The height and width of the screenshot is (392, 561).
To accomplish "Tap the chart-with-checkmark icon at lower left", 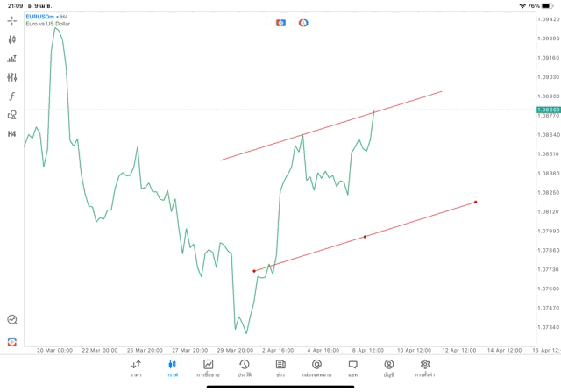I will pyautogui.click(x=11, y=320).
